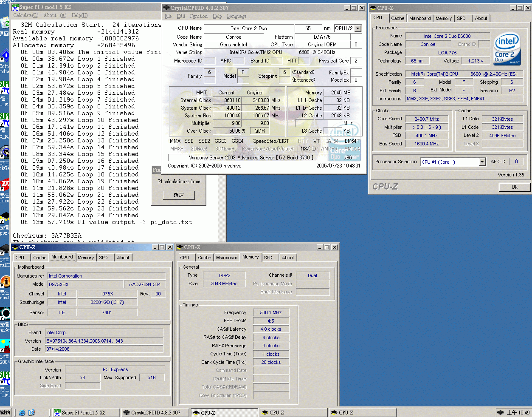Switch to CrystalCPUID taskbar button

[x=155, y=412]
